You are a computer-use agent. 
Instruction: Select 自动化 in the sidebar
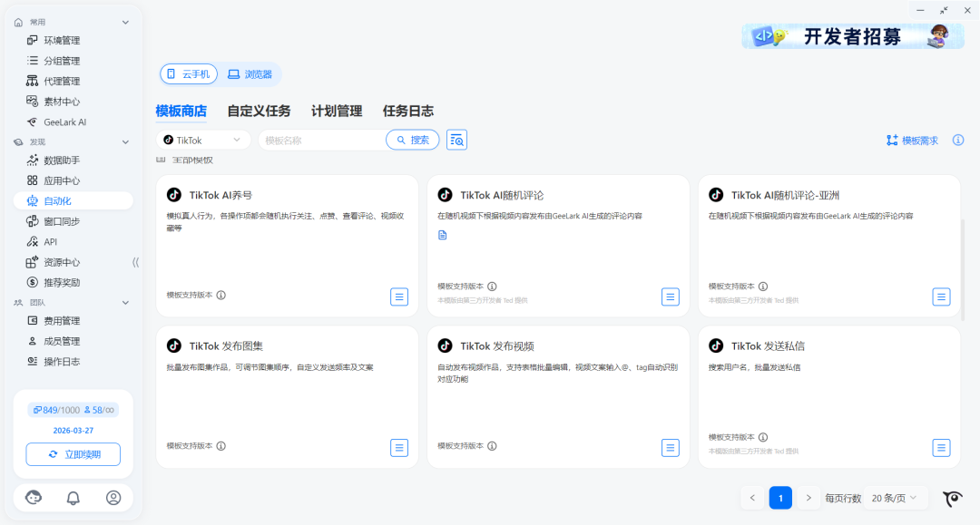(x=73, y=200)
